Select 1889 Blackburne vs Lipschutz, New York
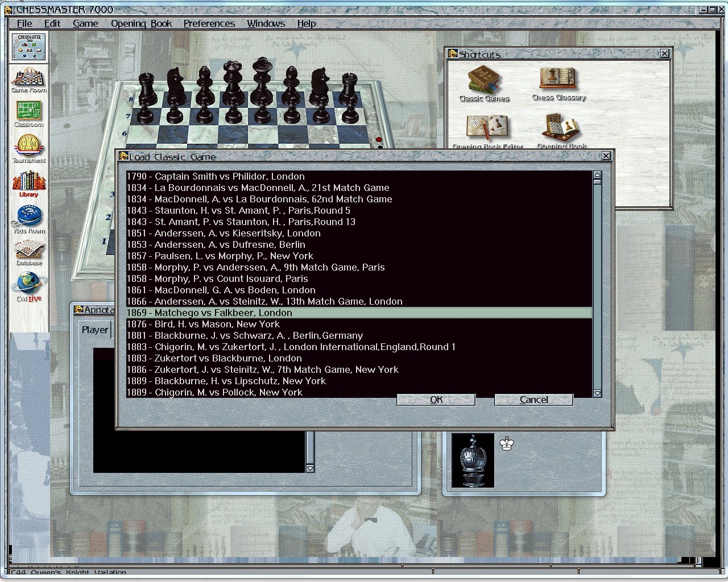The height and width of the screenshot is (582, 728). coord(359,381)
